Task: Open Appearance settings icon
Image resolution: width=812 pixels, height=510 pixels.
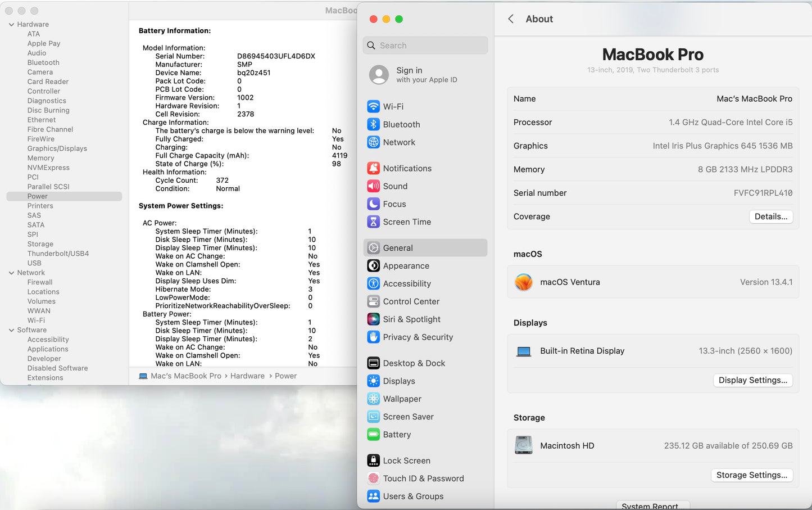Action: [x=373, y=265]
